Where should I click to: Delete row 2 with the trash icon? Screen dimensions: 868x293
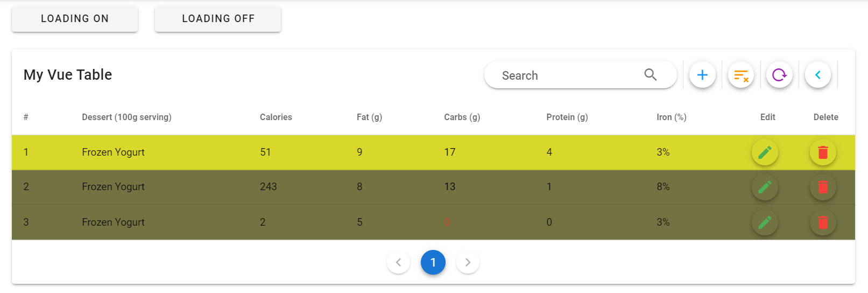[x=823, y=187]
